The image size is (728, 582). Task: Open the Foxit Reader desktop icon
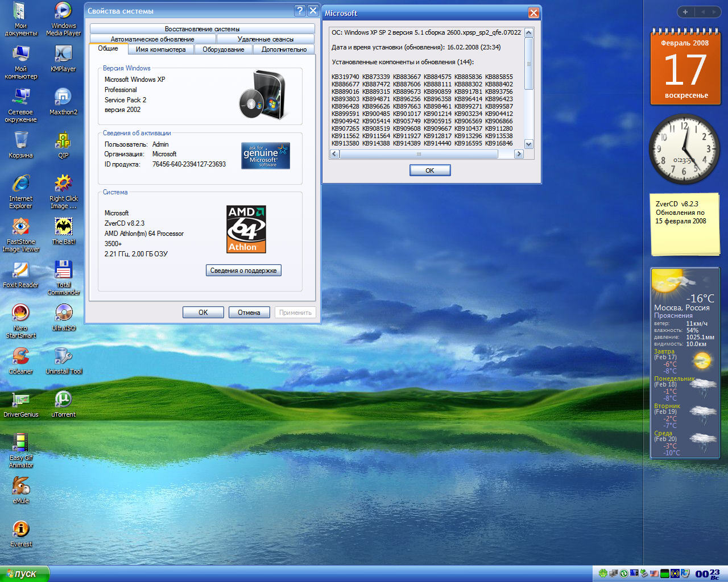click(20, 271)
